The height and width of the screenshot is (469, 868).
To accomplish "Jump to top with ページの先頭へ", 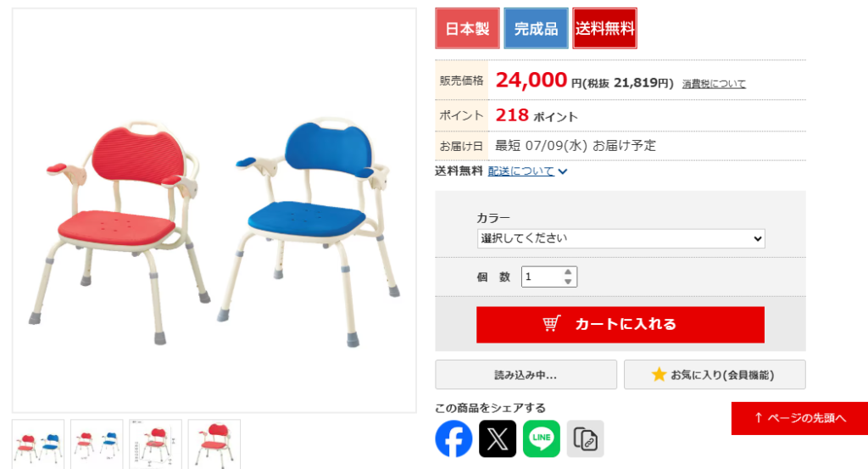I will (799, 418).
